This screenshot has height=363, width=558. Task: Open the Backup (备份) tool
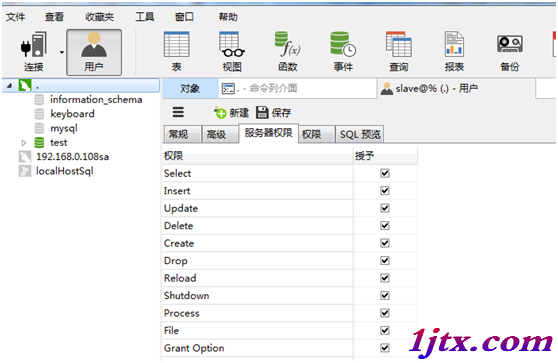tap(510, 52)
